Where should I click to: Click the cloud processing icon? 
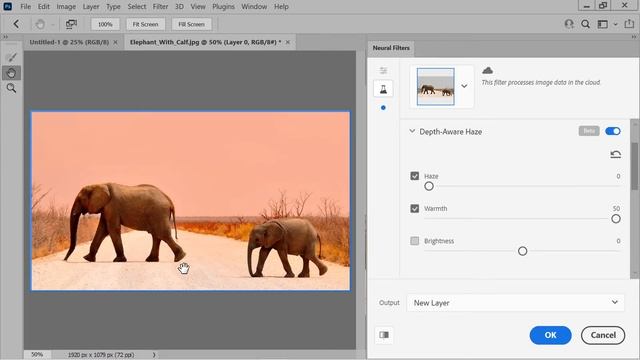(487, 71)
